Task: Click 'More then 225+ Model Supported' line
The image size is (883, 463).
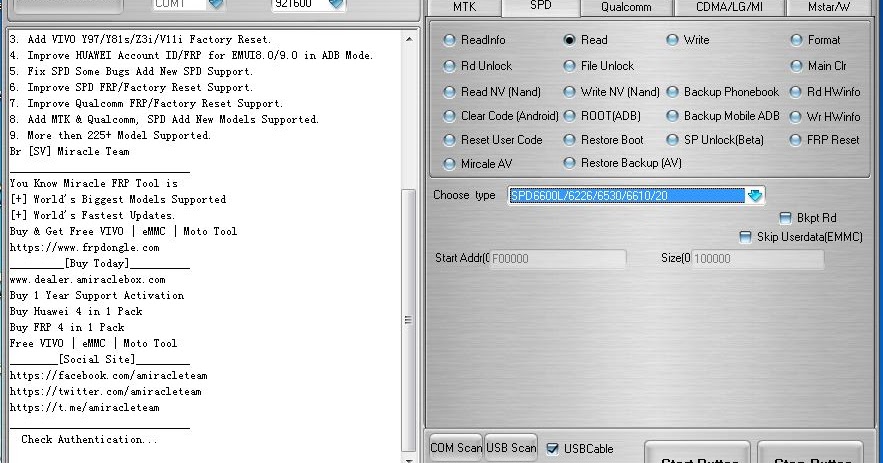Action: click(110, 136)
